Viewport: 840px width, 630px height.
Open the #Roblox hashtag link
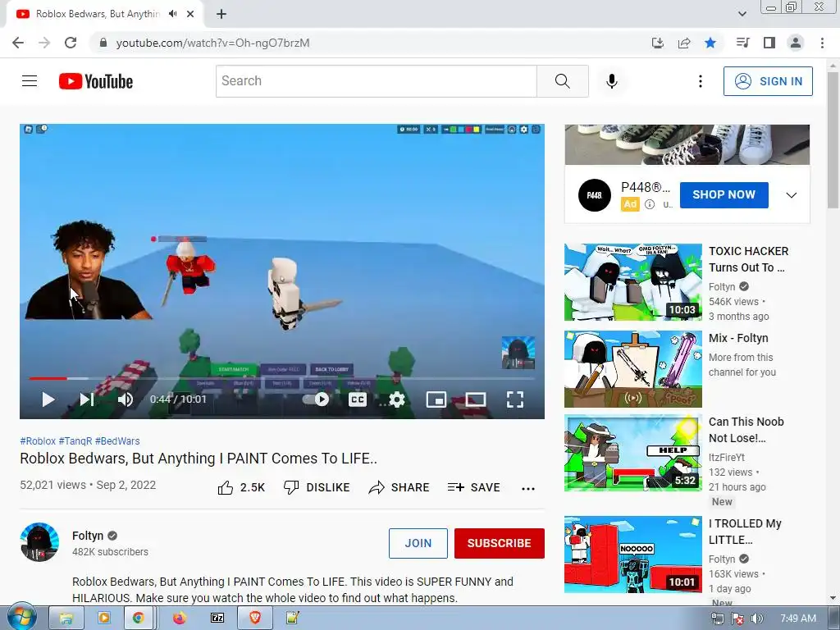coord(38,441)
